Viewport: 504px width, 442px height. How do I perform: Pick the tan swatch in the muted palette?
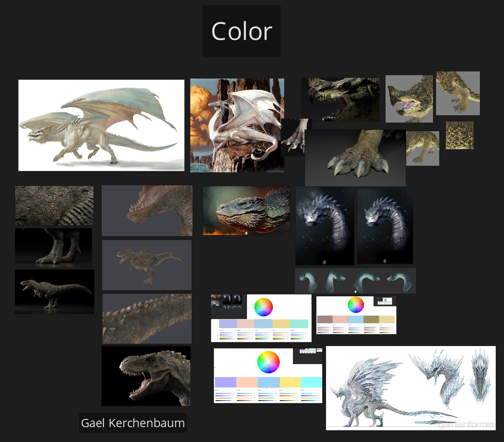point(387,319)
